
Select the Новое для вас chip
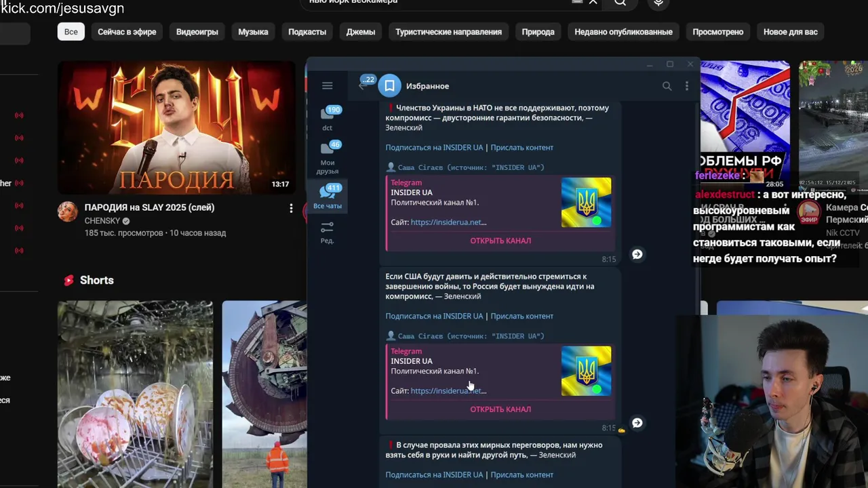click(x=791, y=32)
